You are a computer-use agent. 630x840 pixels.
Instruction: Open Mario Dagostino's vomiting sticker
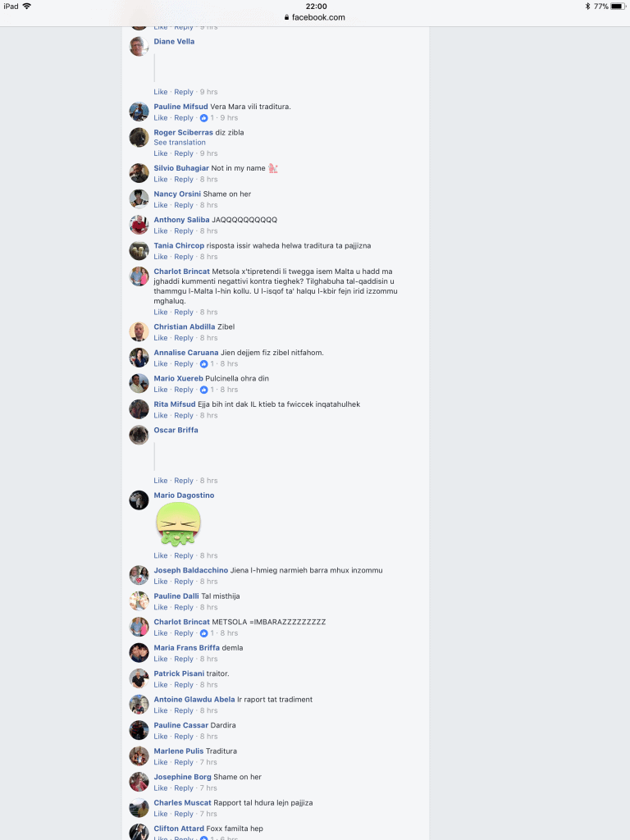[x=178, y=524]
